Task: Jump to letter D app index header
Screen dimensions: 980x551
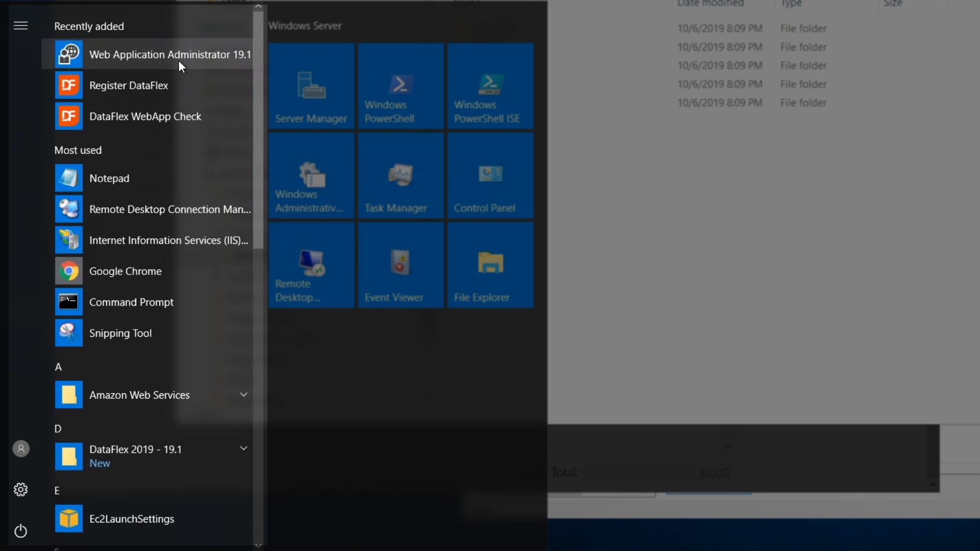Action: tap(58, 429)
